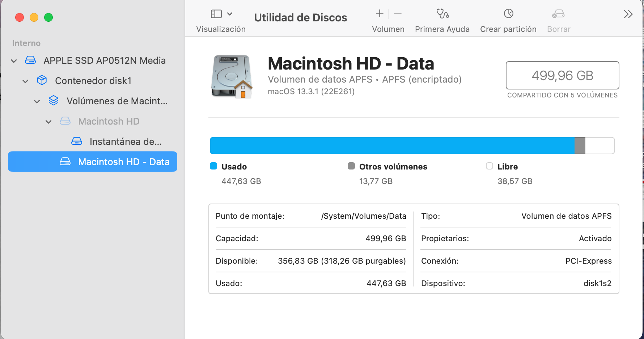
Task: Select Contenedor disk1 in sidebar
Action: click(93, 81)
